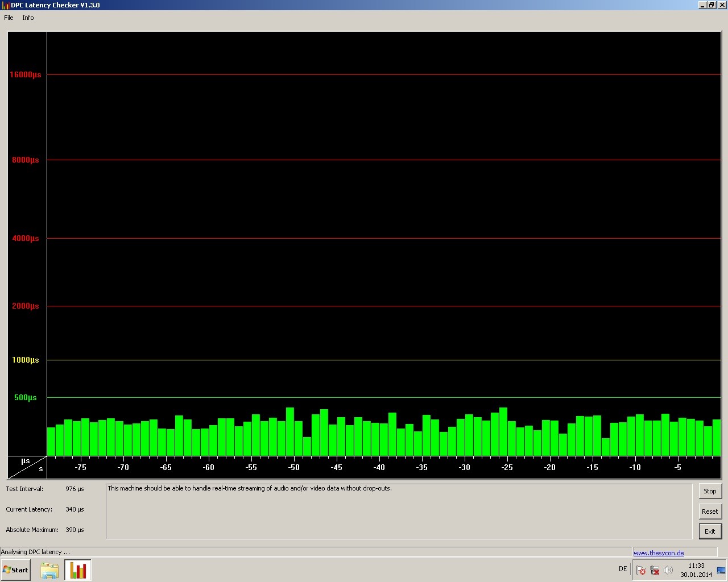This screenshot has height=582, width=728.
Task: Click the green 500µs axis label
Action: [x=26, y=397]
